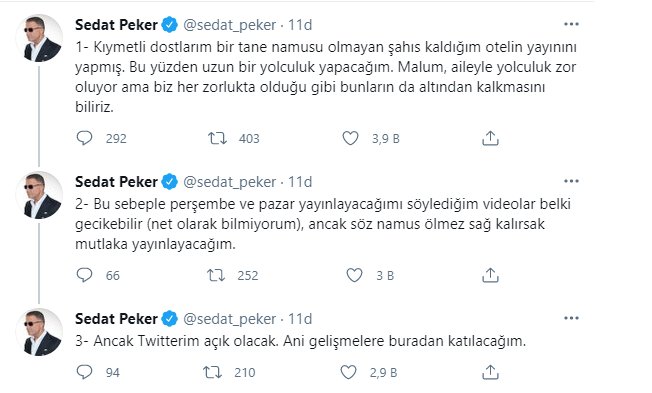This screenshot has height=393, width=652.
Task: Retweet the first tweet with 403 retweets
Action: pos(217,138)
